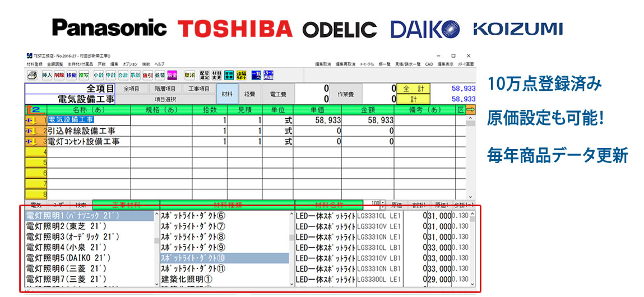Click the purple 前金 toolbar icon
The height and width of the screenshot is (297, 644).
tap(172, 75)
